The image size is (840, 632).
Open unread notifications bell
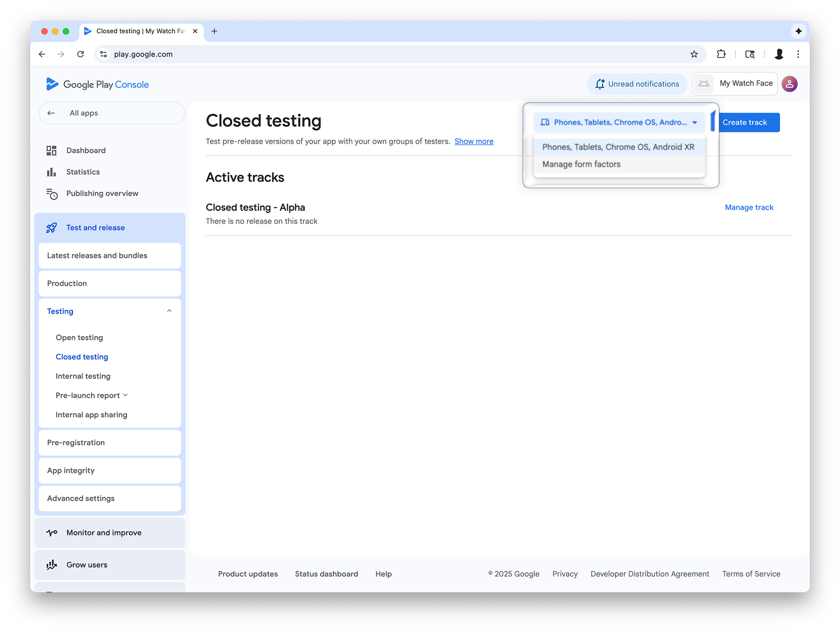pos(600,84)
